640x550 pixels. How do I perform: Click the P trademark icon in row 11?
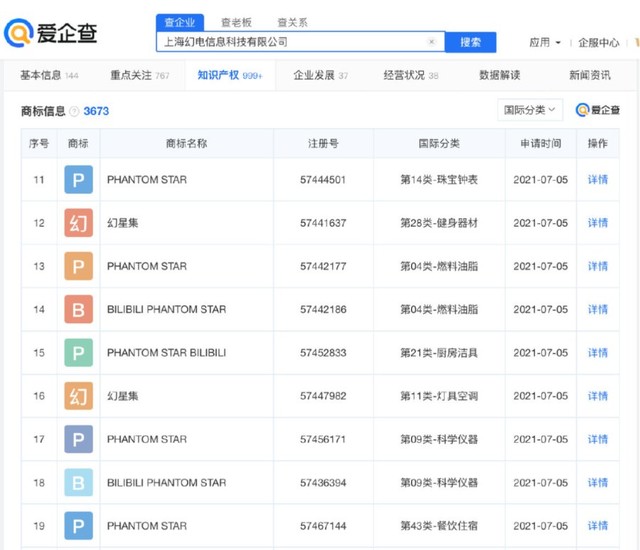pos(78,180)
